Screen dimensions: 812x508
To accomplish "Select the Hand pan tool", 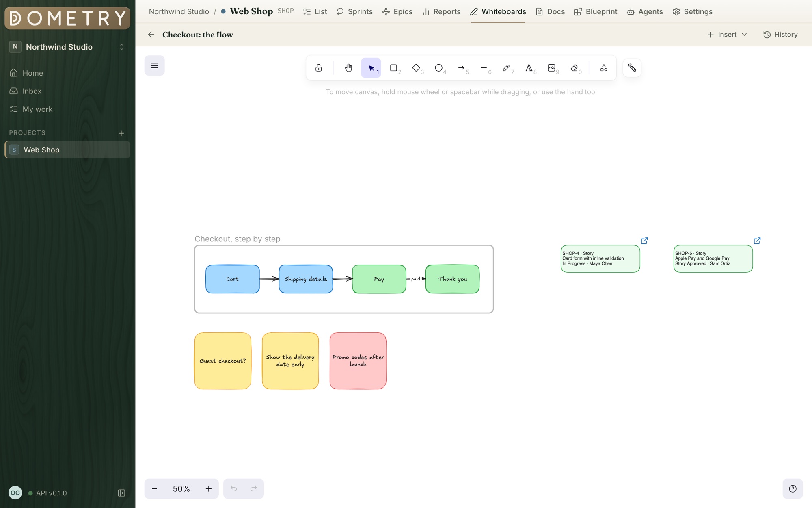I will [348, 68].
